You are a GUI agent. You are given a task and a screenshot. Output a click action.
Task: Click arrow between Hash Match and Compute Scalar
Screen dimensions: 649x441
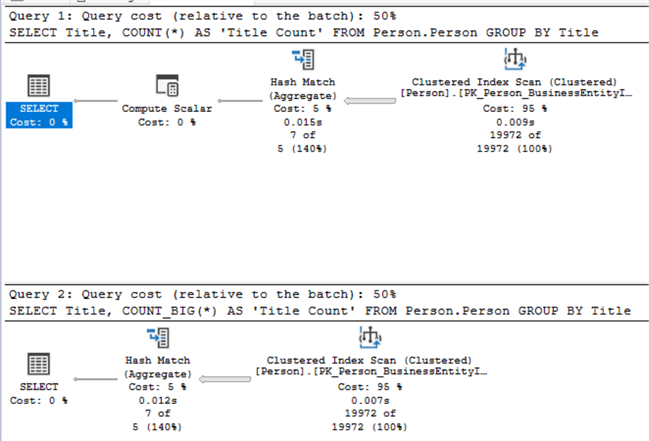[x=240, y=101]
